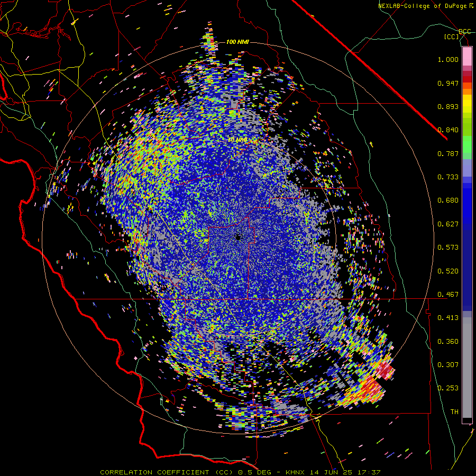476x476 pixels.
Task: Click the BCC label above the color scale
Action: (464, 32)
